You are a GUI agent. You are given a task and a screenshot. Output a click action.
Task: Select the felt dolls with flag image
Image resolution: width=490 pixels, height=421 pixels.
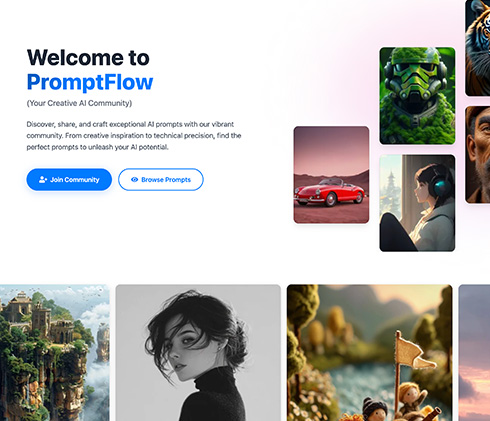pos(370,353)
